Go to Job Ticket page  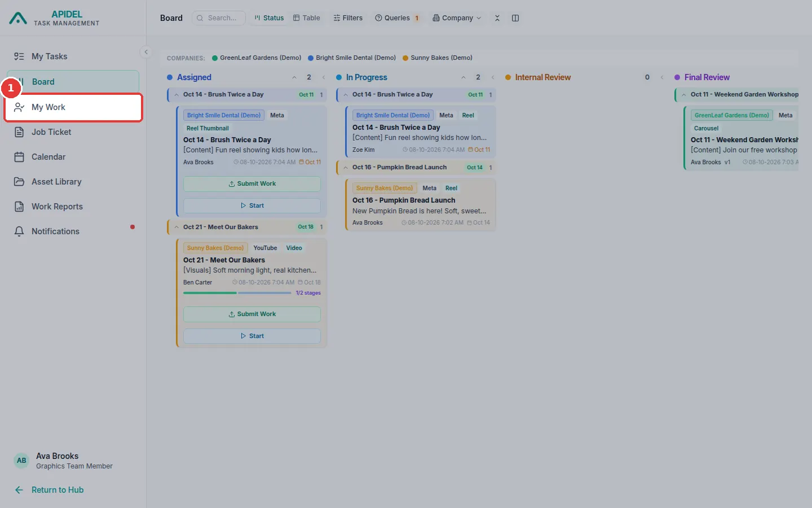tap(73, 132)
